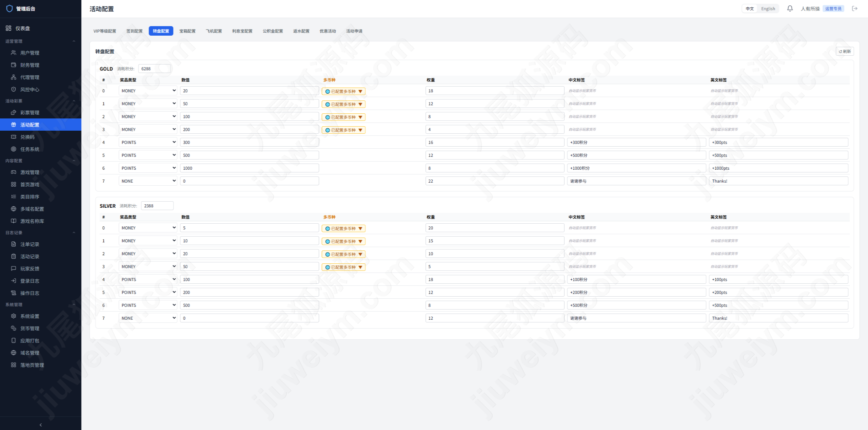The height and width of the screenshot is (430, 868).
Task: Open GOLD row 4 POINTS type dropdown
Action: (148, 142)
